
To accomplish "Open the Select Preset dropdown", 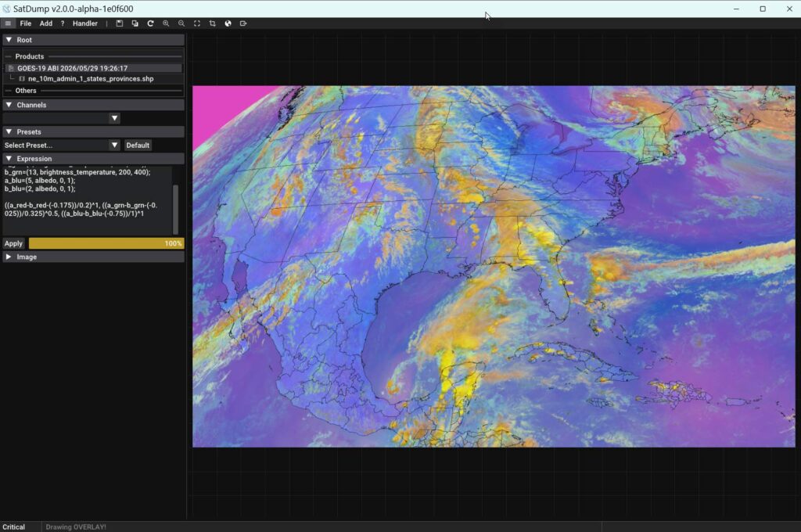I will pos(62,146).
